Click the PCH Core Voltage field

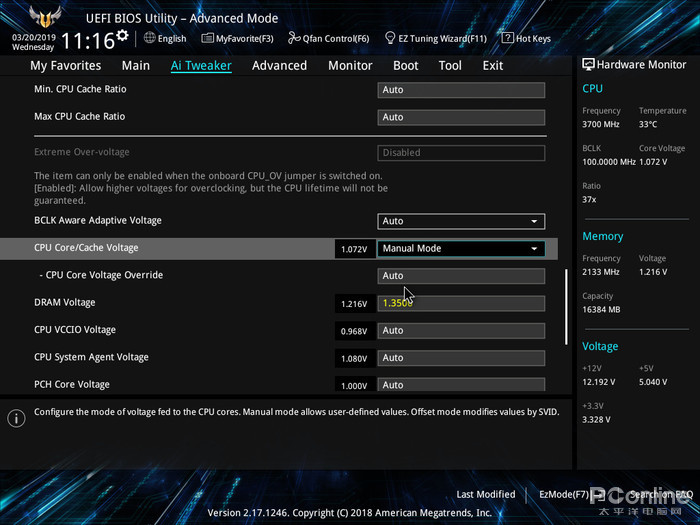[461, 384]
